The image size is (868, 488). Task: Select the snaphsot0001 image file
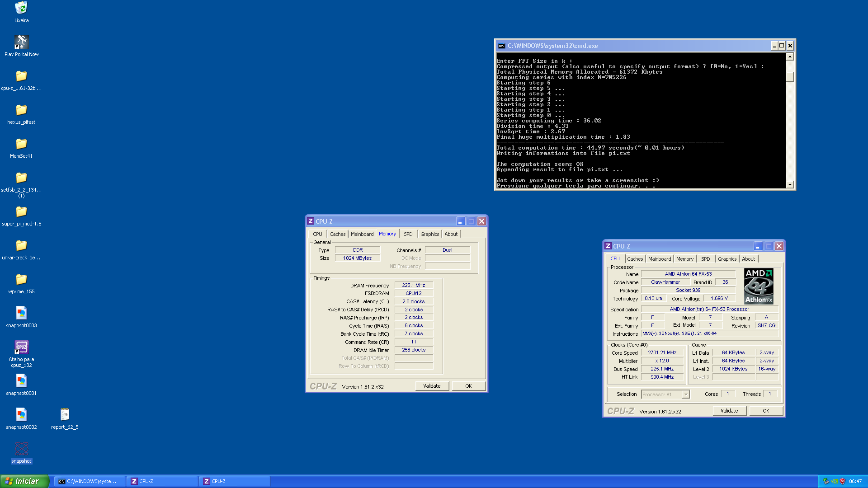(21, 381)
